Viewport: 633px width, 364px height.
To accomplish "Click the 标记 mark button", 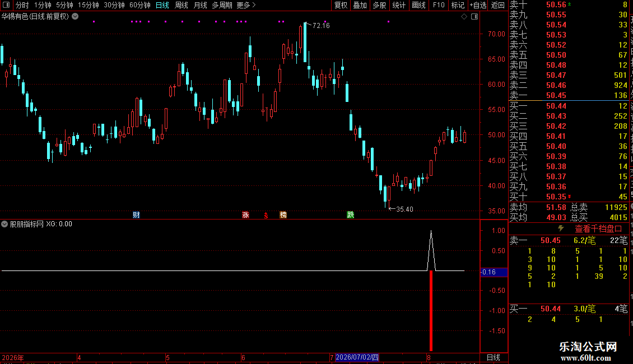I will click(x=458, y=5).
